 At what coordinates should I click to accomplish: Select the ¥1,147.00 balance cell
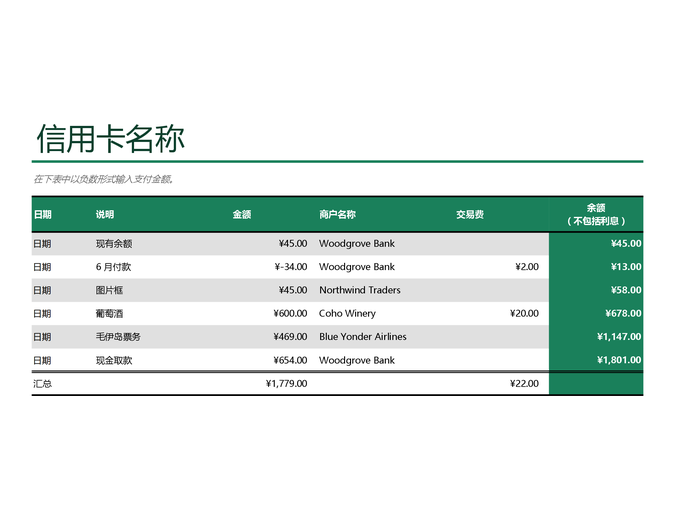pos(619,337)
